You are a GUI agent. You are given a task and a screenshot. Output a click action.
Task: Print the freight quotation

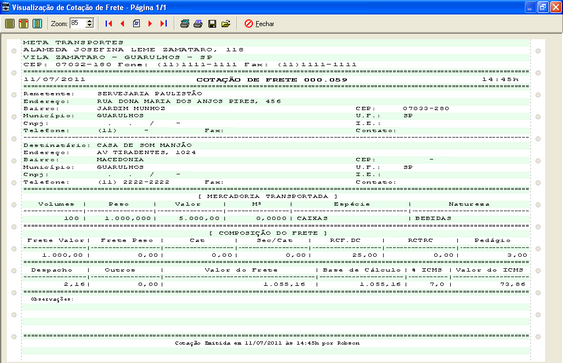pyautogui.click(x=198, y=24)
